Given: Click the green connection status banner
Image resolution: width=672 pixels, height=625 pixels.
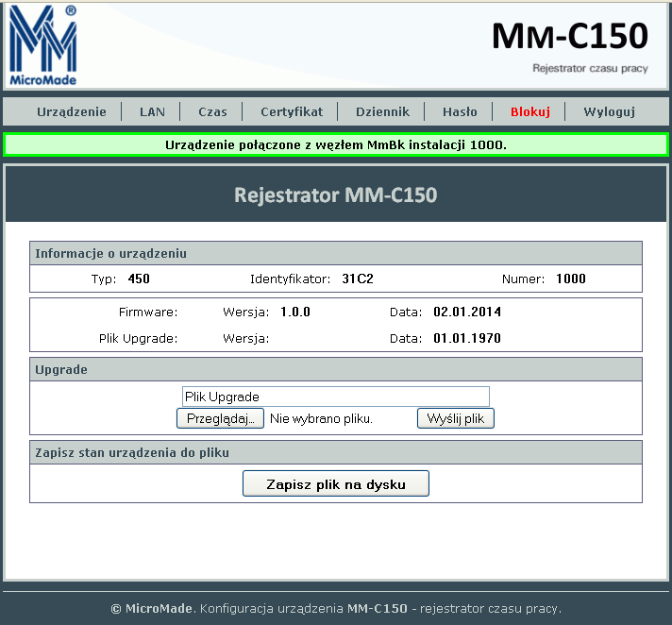Looking at the screenshot, I should point(336,144).
